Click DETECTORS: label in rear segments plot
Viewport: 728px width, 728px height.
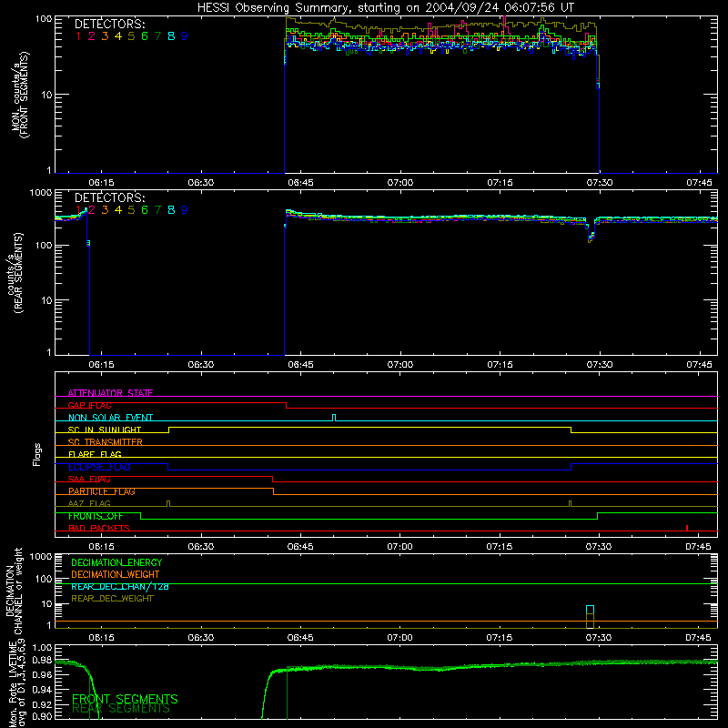click(109, 197)
